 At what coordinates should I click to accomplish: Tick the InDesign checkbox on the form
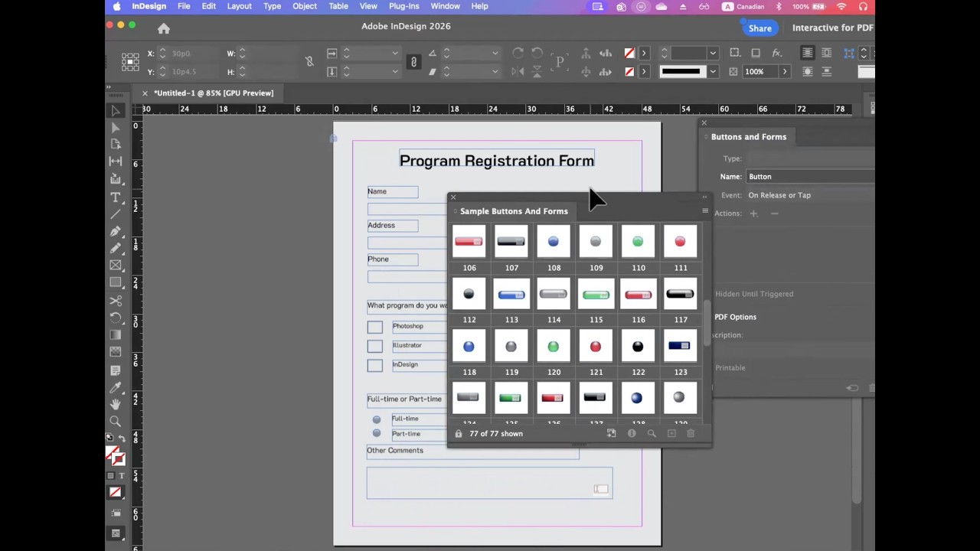(374, 366)
